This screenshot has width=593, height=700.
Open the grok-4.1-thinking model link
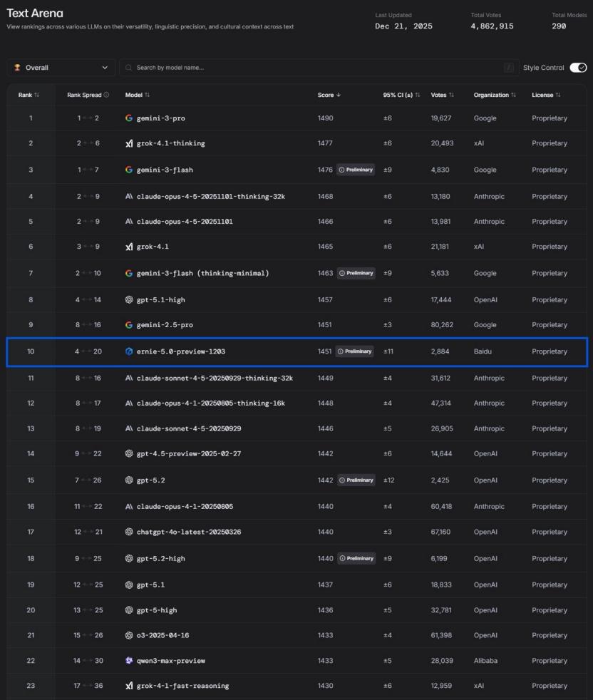click(x=170, y=143)
